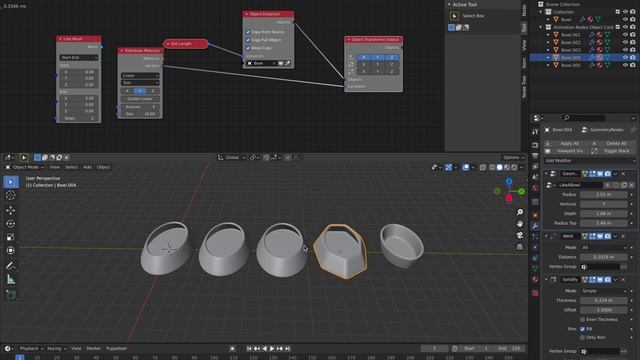Viewport: 640px width, 360px height.
Task: Toggle Deep Copy checkbox
Action: coord(248,48)
